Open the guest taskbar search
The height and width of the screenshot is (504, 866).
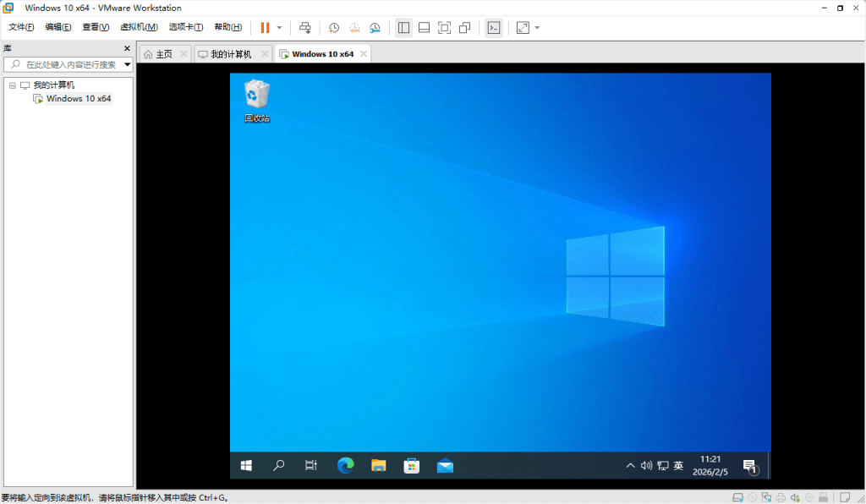click(x=279, y=466)
